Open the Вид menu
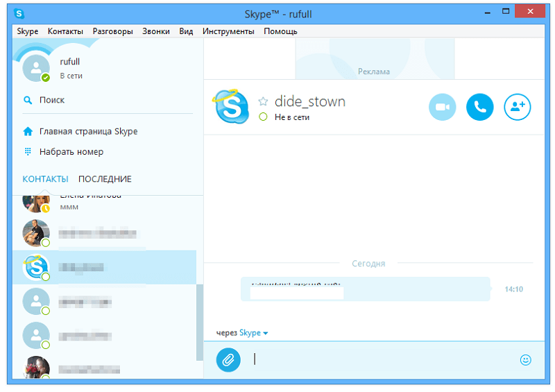 [x=186, y=31]
